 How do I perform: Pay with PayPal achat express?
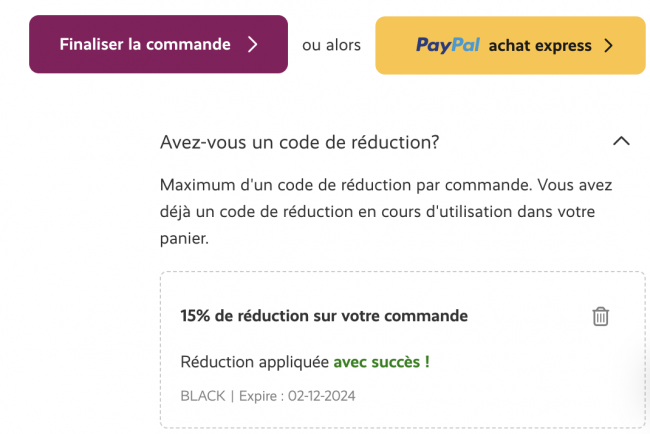(x=510, y=45)
